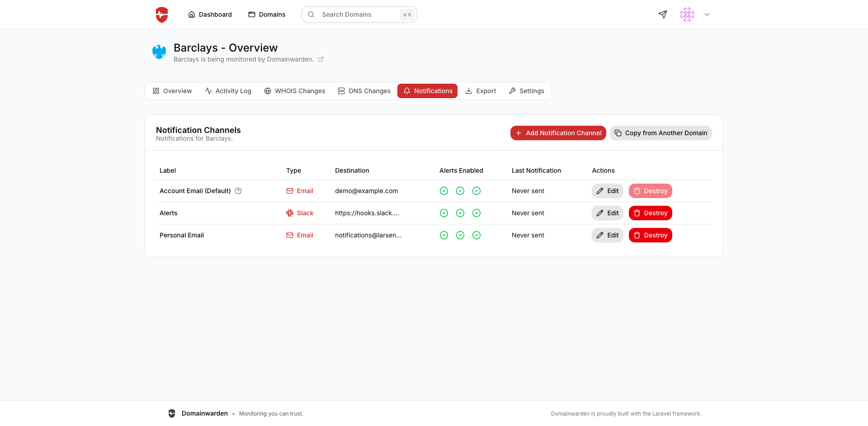Click the Label column header
This screenshot has height=426, width=868.
168,170
